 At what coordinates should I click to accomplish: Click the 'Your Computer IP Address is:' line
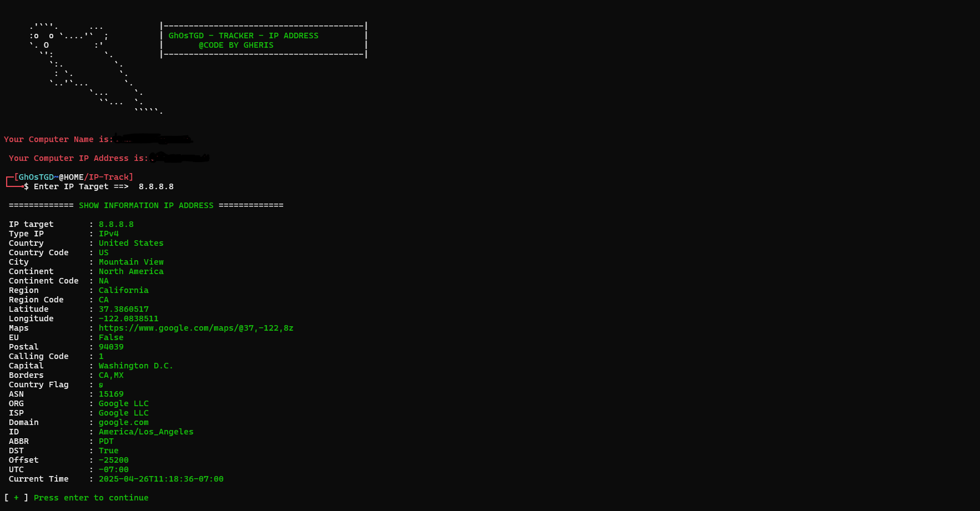(78, 158)
